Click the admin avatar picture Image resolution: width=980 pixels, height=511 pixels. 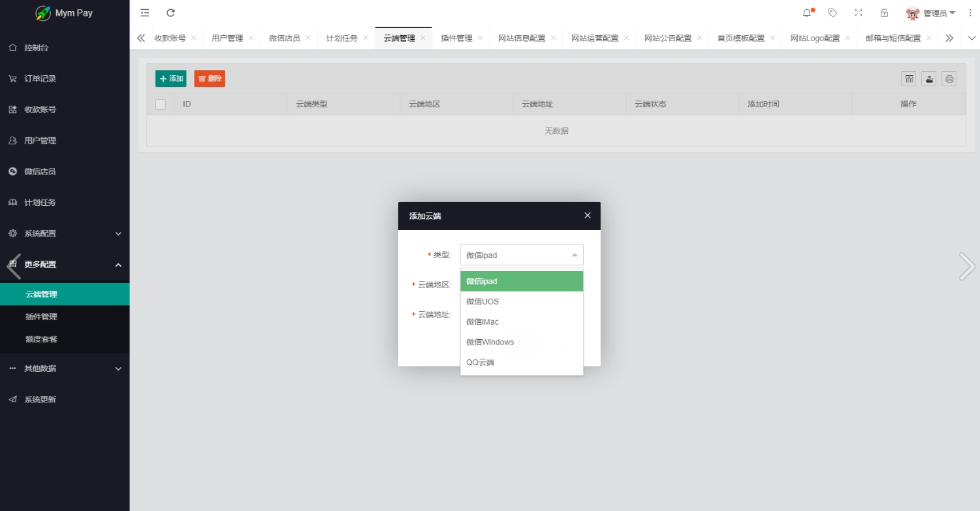click(913, 13)
